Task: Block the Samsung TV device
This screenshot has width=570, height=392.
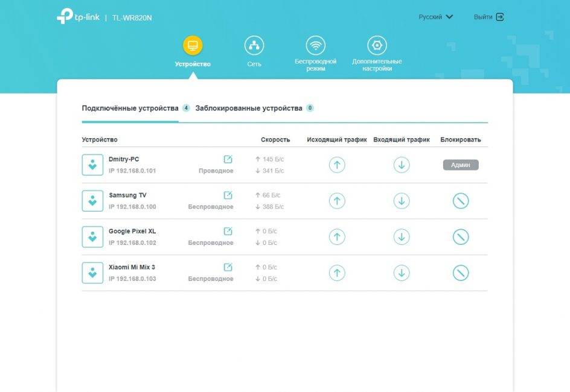Action: click(x=461, y=201)
